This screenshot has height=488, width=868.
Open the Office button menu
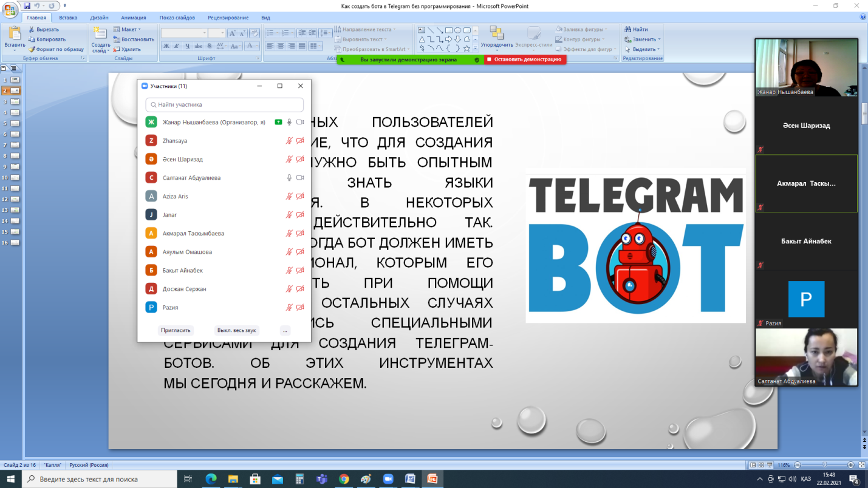pyautogui.click(x=10, y=10)
